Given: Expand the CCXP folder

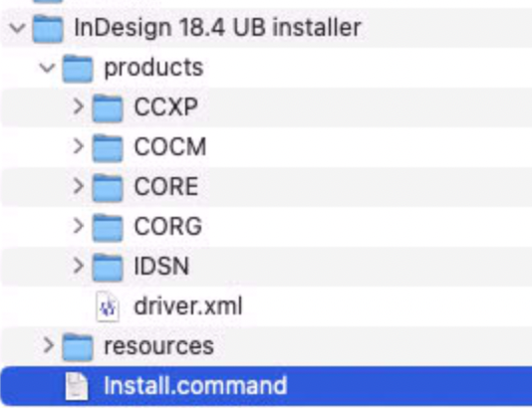Looking at the screenshot, I should [79, 106].
